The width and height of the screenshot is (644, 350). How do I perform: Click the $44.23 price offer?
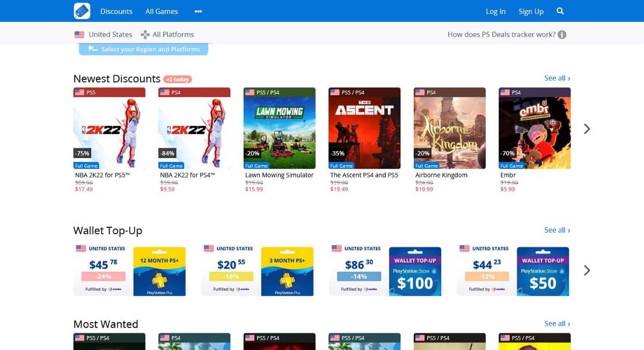[486, 264]
